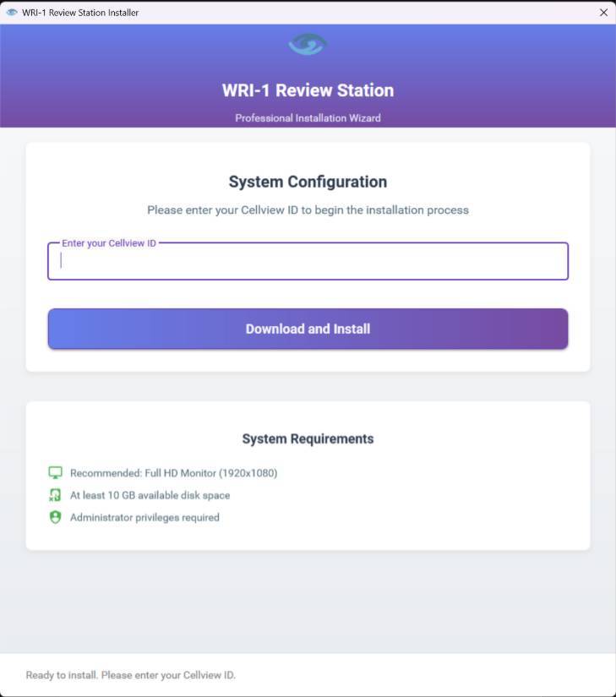
Task: Click the 'WRI-1 Review Station' header title
Action: point(308,90)
